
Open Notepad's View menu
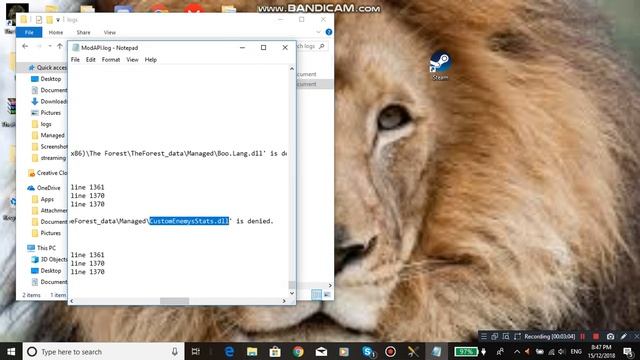point(132,60)
